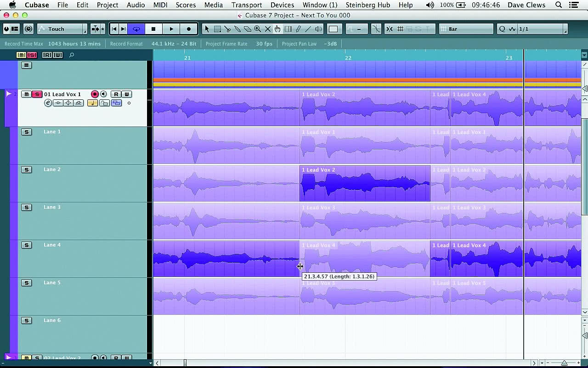Open the color rectangle tool in toolbar
The width and height of the screenshot is (588, 368).
point(334,29)
